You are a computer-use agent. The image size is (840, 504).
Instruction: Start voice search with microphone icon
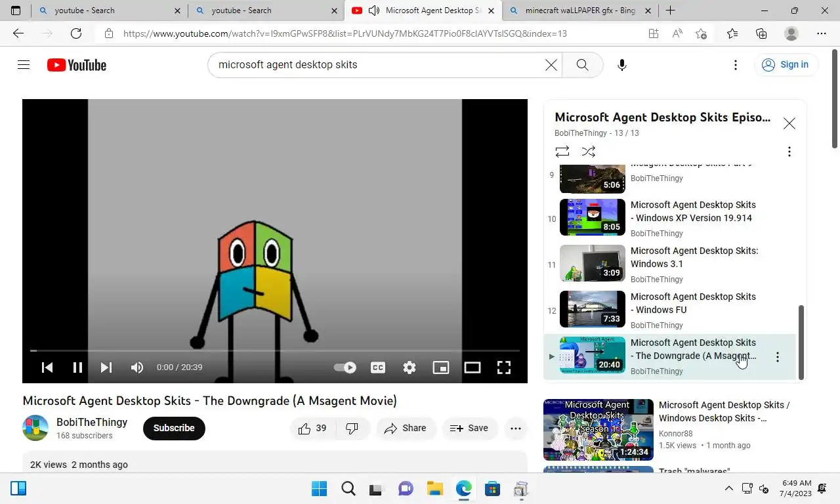tap(622, 65)
